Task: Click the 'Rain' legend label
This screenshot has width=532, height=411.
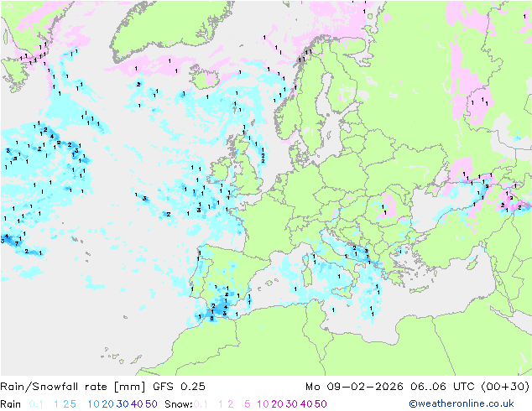Action: click(x=11, y=404)
